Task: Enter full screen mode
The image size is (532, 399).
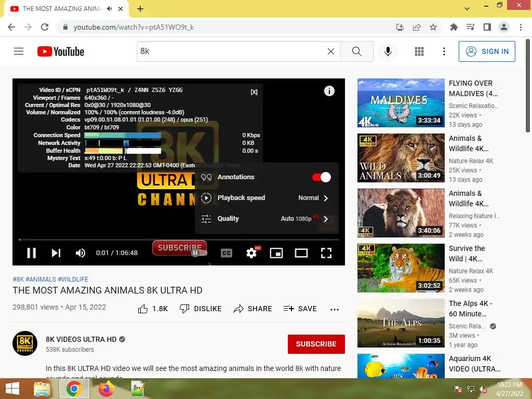Action: pos(326,253)
